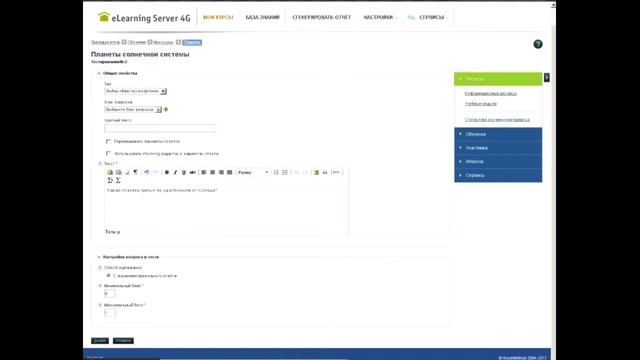Image resolution: width=640 pixels, height=360 pixels.
Task: Toggle strikethrough formatting in the editor
Action: click(x=192, y=172)
